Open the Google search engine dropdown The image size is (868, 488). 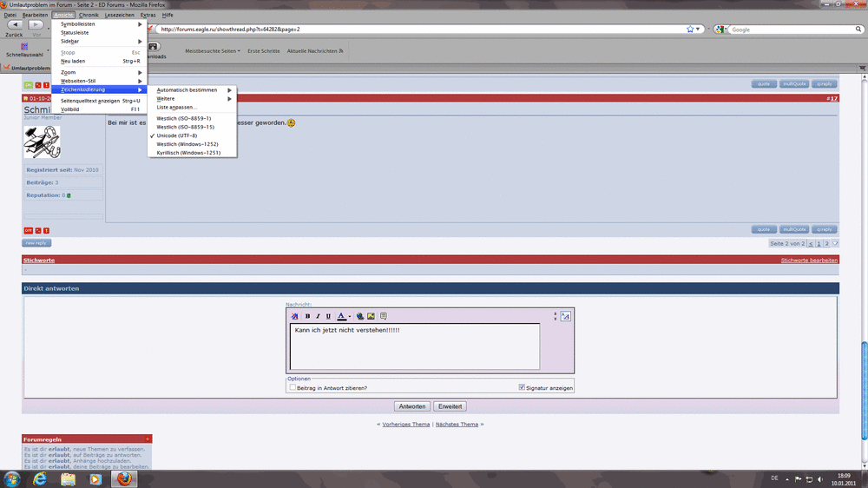tap(720, 30)
